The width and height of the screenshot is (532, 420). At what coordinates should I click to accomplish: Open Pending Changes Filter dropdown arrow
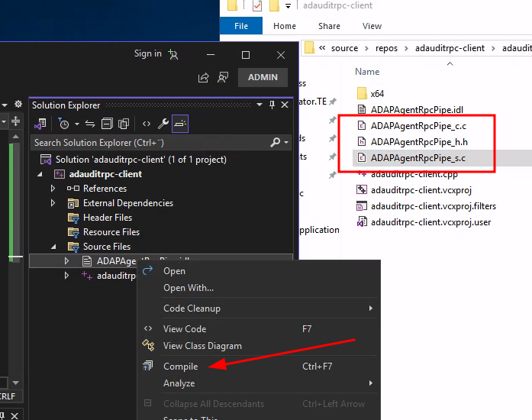[77, 124]
